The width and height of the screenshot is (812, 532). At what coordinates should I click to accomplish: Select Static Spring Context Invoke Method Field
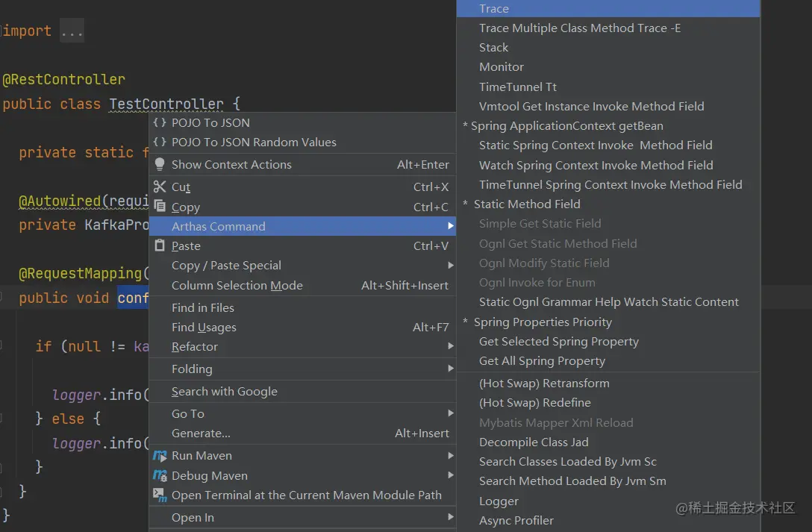(x=608, y=145)
